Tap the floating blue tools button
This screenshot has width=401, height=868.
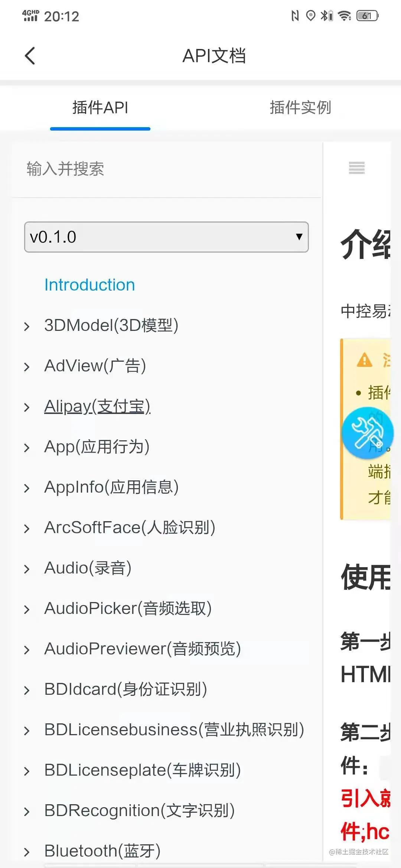tap(368, 433)
